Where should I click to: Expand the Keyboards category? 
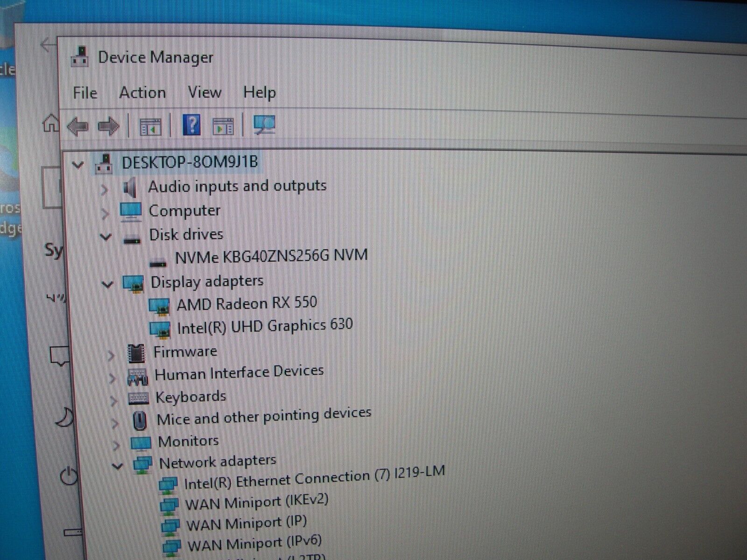coord(113,400)
